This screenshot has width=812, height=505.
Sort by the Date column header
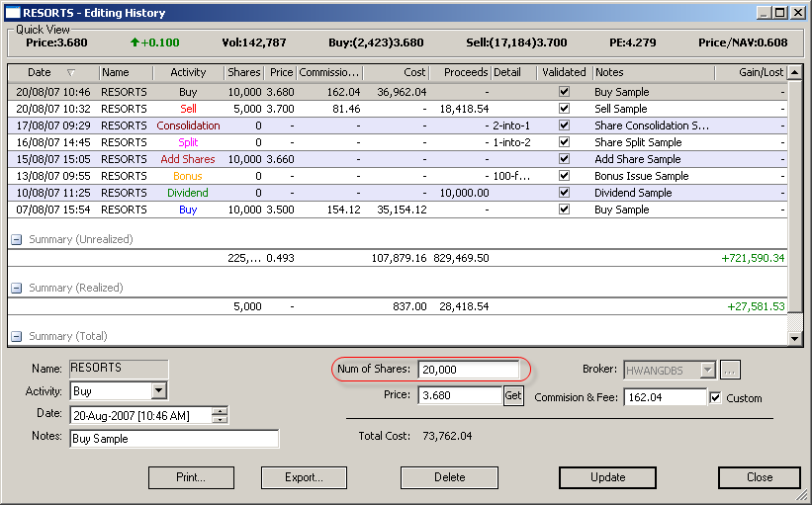pyautogui.click(x=52, y=72)
